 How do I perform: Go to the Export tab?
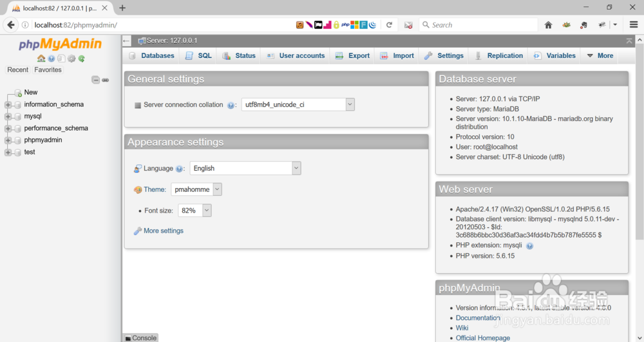tap(352, 56)
